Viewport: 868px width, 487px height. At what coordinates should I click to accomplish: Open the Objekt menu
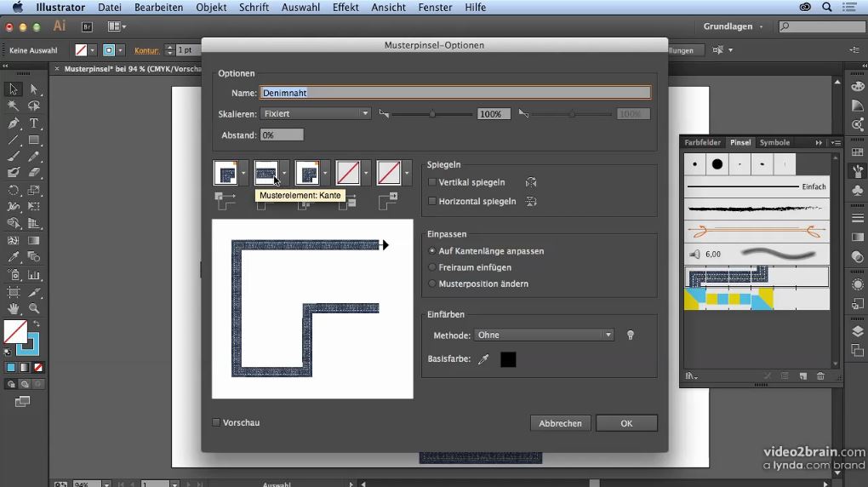coord(211,7)
